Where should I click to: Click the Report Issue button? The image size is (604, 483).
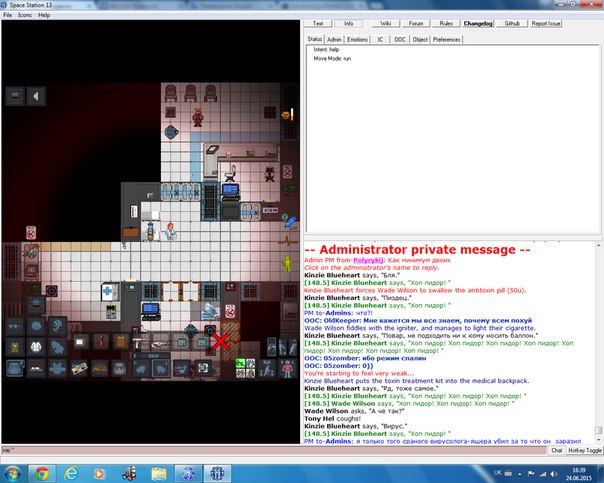545,23
